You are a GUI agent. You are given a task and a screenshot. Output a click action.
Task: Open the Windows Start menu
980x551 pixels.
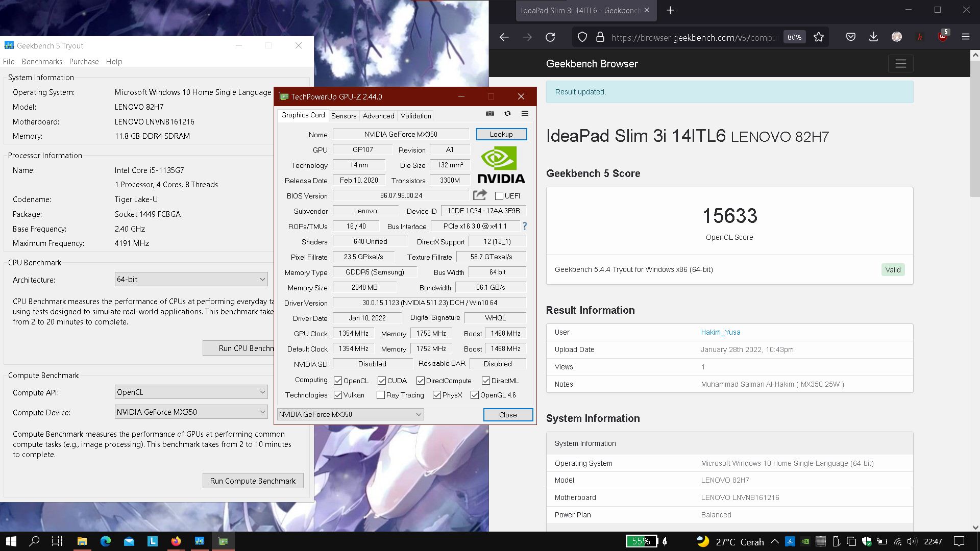pos(11,541)
